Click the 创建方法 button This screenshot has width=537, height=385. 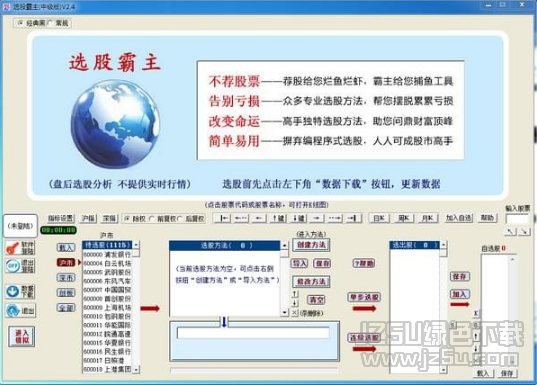click(x=311, y=245)
